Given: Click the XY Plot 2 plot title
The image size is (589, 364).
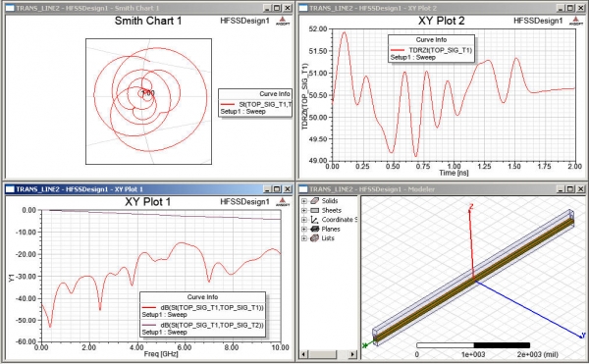Looking at the screenshot, I should (442, 21).
